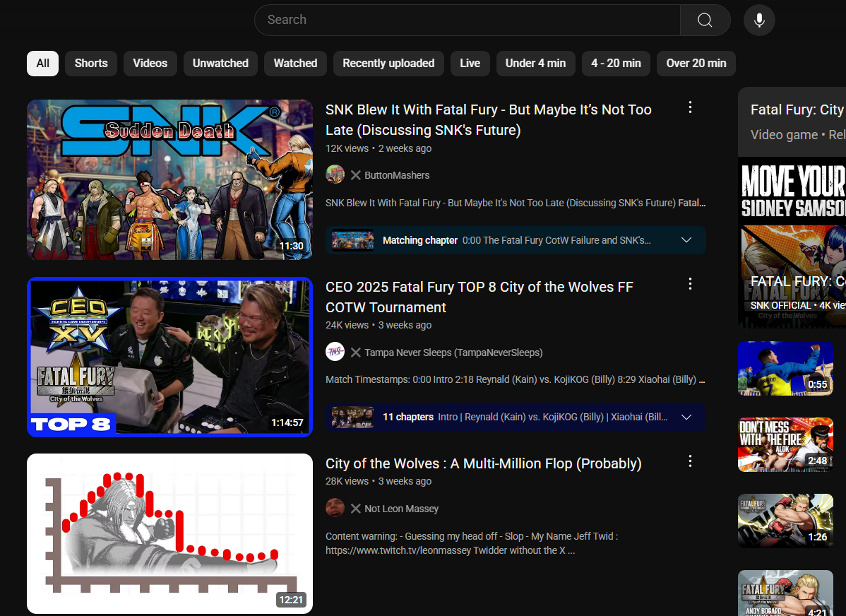Click Content warning description text
The image size is (846, 616).
(x=472, y=543)
